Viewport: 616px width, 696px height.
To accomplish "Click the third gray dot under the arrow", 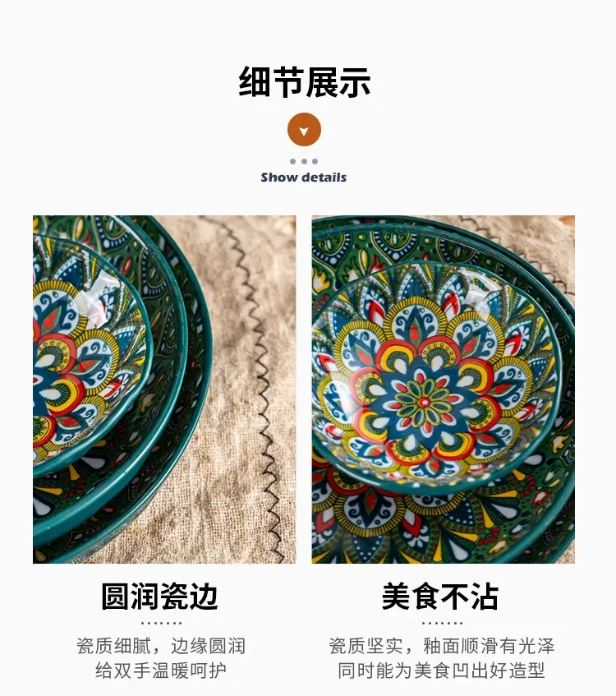I will click(315, 162).
